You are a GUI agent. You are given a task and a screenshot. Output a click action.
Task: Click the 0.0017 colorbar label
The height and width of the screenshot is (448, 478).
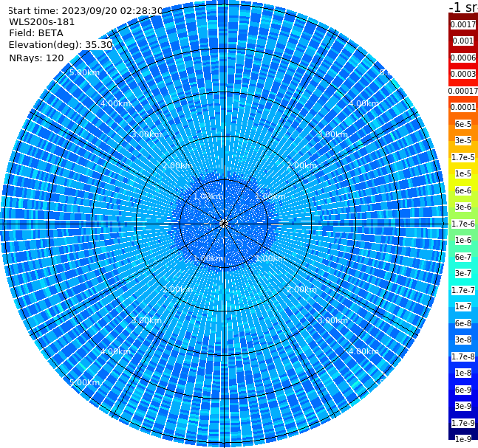pos(463,24)
